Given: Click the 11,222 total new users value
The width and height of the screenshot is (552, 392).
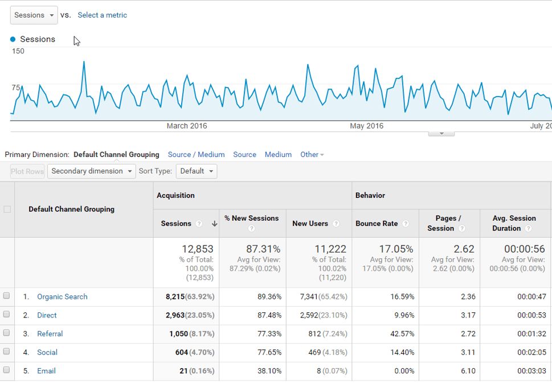Looking at the screenshot, I should [x=330, y=249].
